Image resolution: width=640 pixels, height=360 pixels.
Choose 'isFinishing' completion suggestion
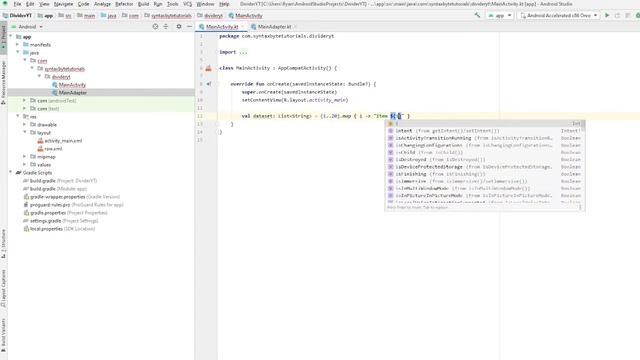(x=484, y=174)
